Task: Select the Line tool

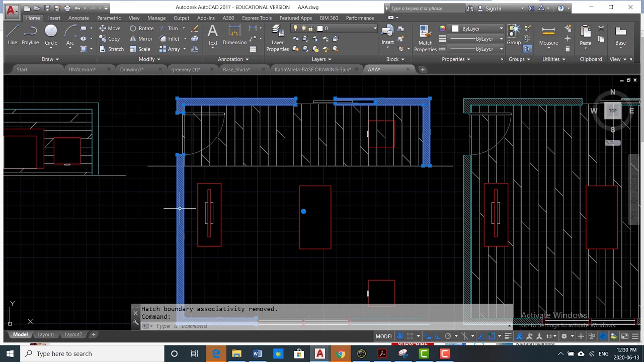Action: click(13, 35)
